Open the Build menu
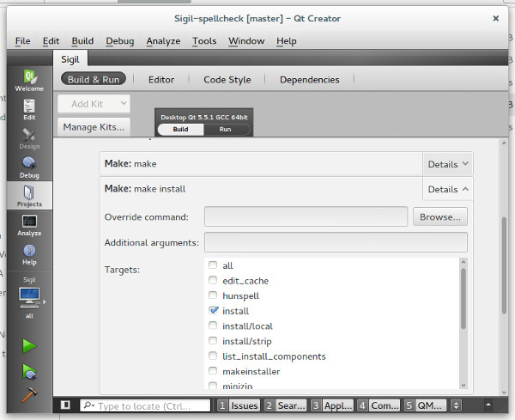Image resolution: width=515 pixels, height=420 pixels. pyautogui.click(x=82, y=40)
